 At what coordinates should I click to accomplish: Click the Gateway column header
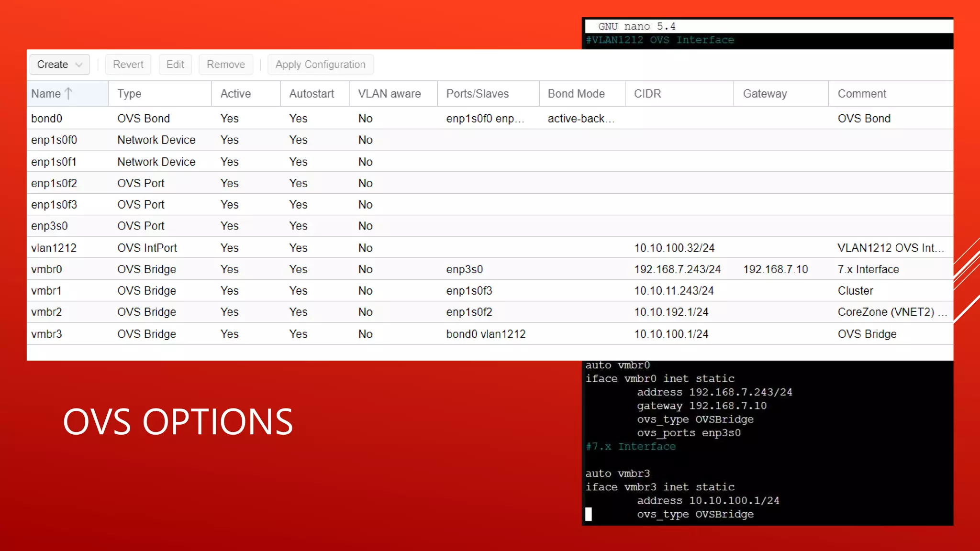(765, 94)
